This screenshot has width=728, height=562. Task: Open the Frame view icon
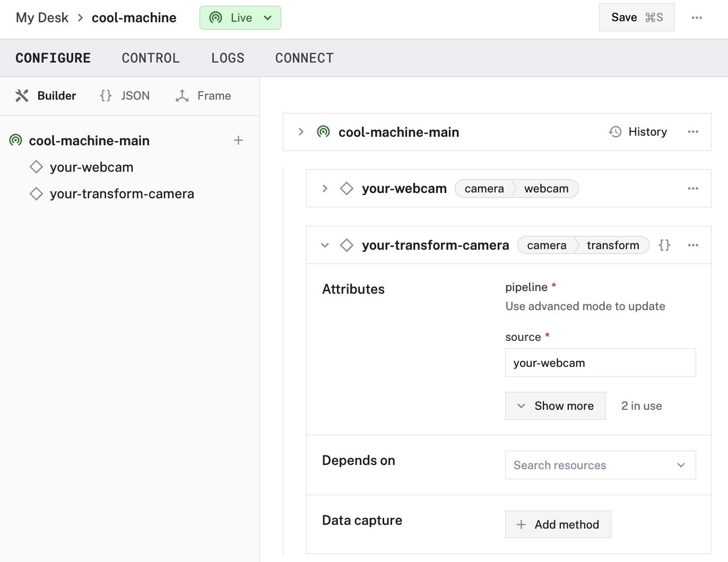(x=183, y=95)
